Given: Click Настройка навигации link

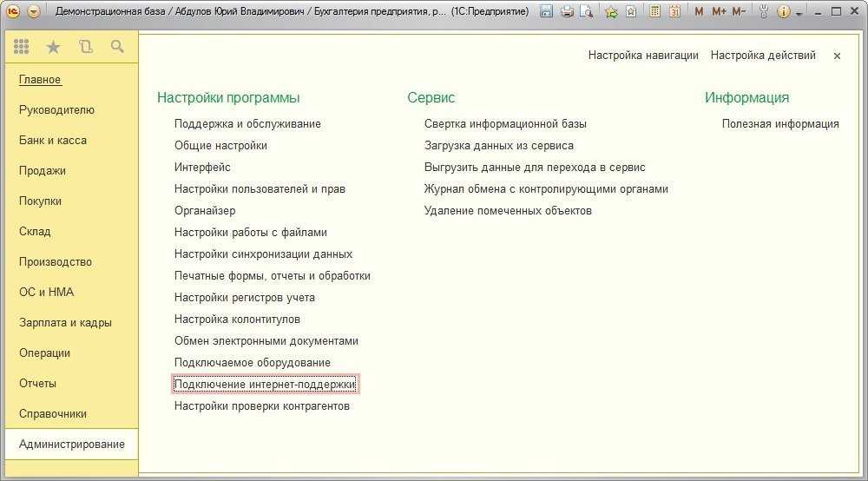Looking at the screenshot, I should pyautogui.click(x=643, y=55).
